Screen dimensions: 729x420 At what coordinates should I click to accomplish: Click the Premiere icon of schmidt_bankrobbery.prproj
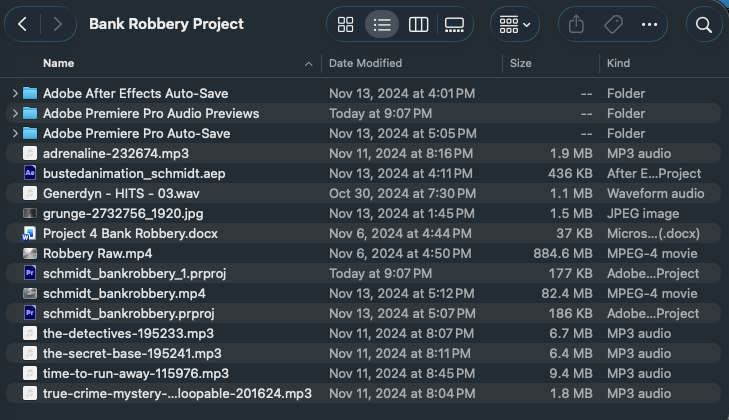pyautogui.click(x=30, y=313)
